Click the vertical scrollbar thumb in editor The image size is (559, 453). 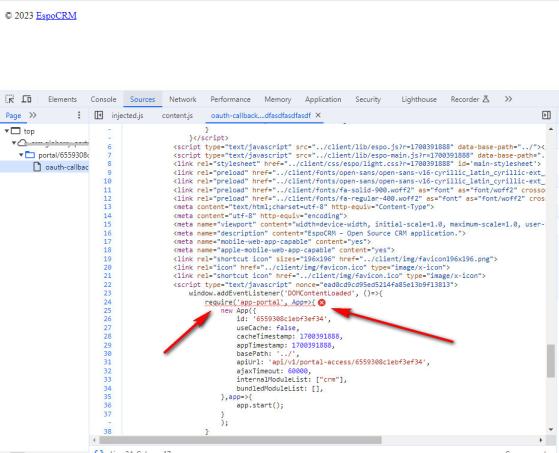(550, 360)
